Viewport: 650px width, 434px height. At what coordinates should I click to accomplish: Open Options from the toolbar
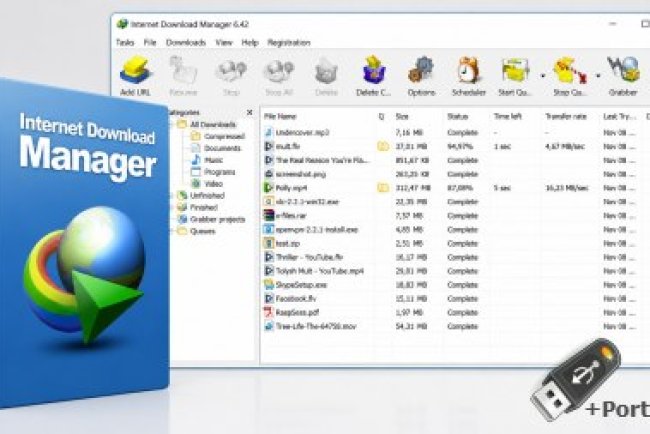[x=421, y=76]
